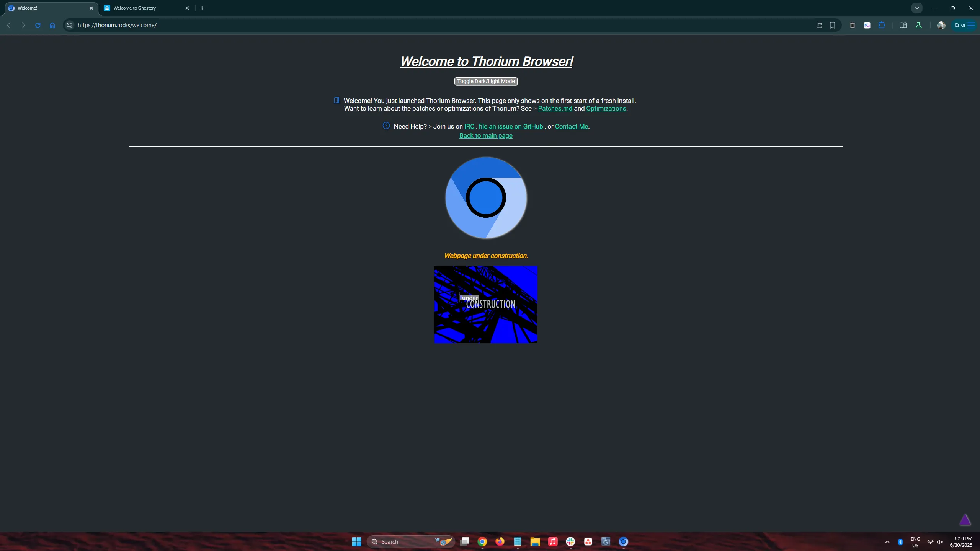Open the IRC link
This screenshot has width=980, height=551.
click(x=469, y=126)
